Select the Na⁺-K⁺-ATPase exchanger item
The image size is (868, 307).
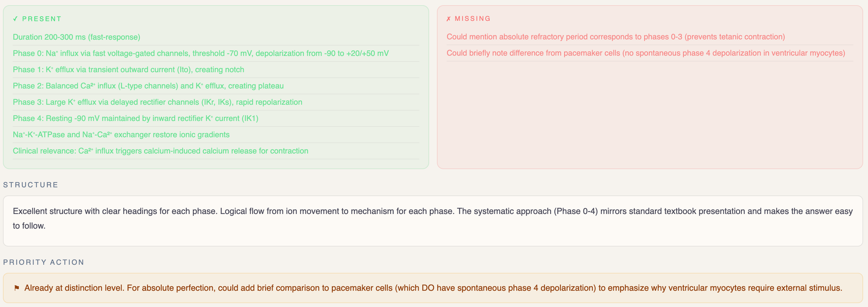point(121,134)
